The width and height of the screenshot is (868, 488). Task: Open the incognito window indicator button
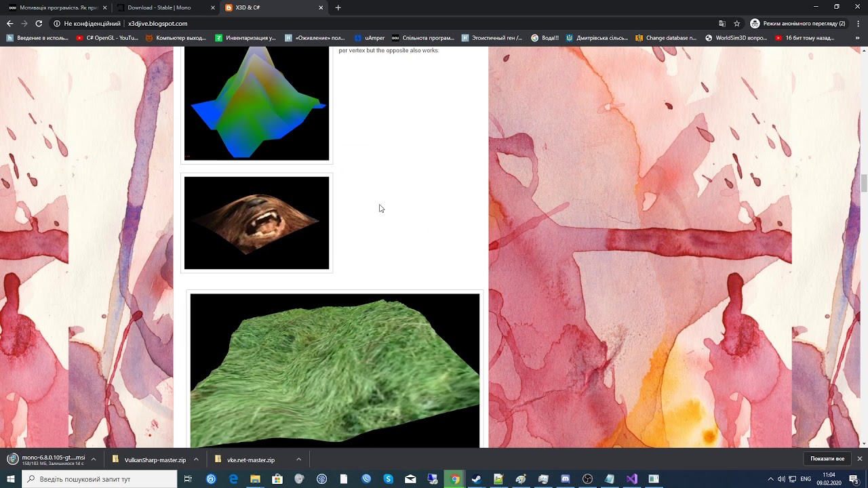798,24
